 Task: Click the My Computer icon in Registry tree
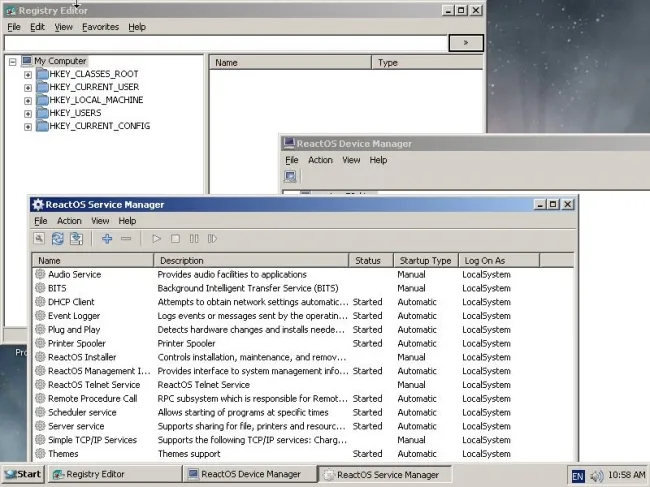tap(27, 61)
